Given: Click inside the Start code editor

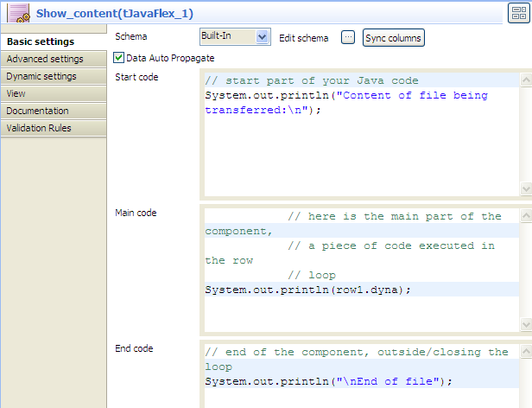Looking at the screenshot, I should (361, 147).
